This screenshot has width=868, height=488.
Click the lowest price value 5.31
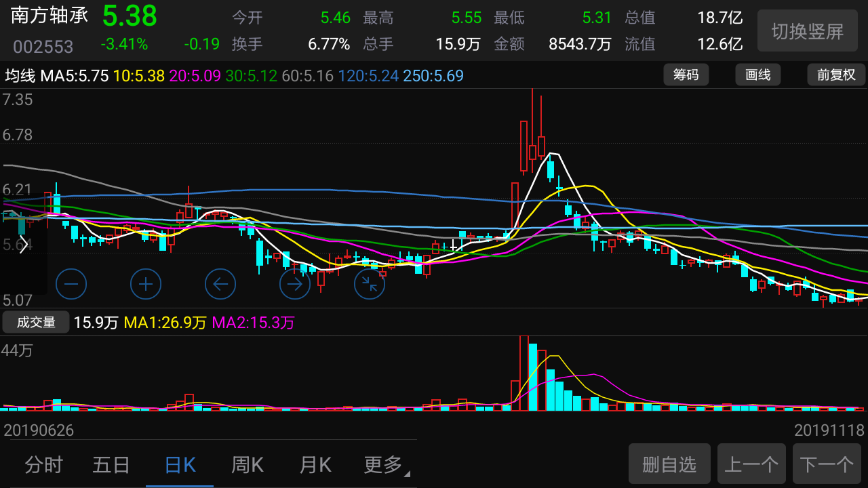point(597,18)
